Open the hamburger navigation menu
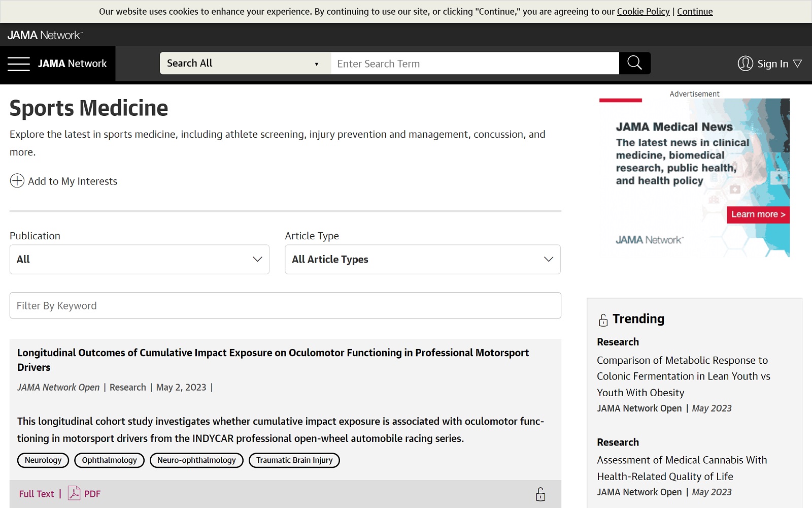The width and height of the screenshot is (812, 508). 19,63
